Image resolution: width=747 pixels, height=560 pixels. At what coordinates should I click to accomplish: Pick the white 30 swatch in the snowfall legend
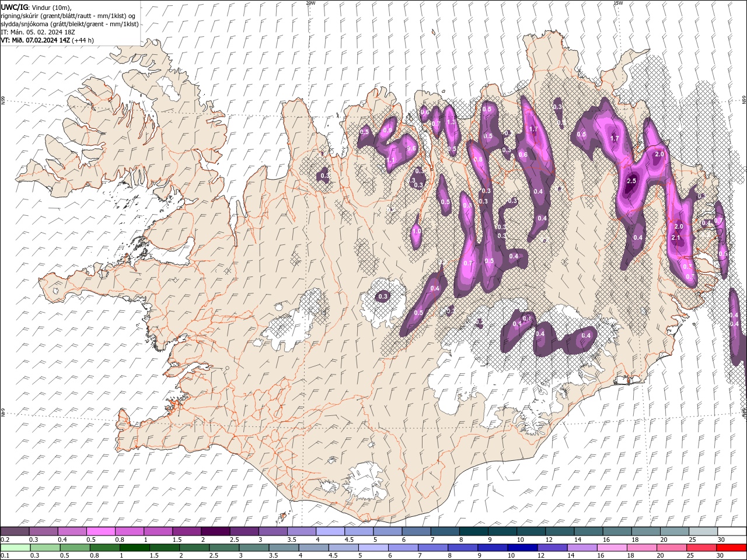[x=732, y=531]
